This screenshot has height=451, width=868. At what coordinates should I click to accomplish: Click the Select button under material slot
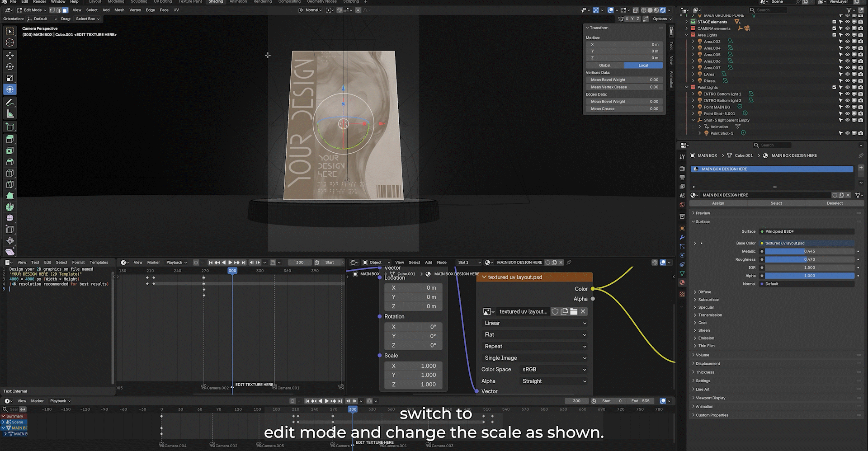coord(776,203)
